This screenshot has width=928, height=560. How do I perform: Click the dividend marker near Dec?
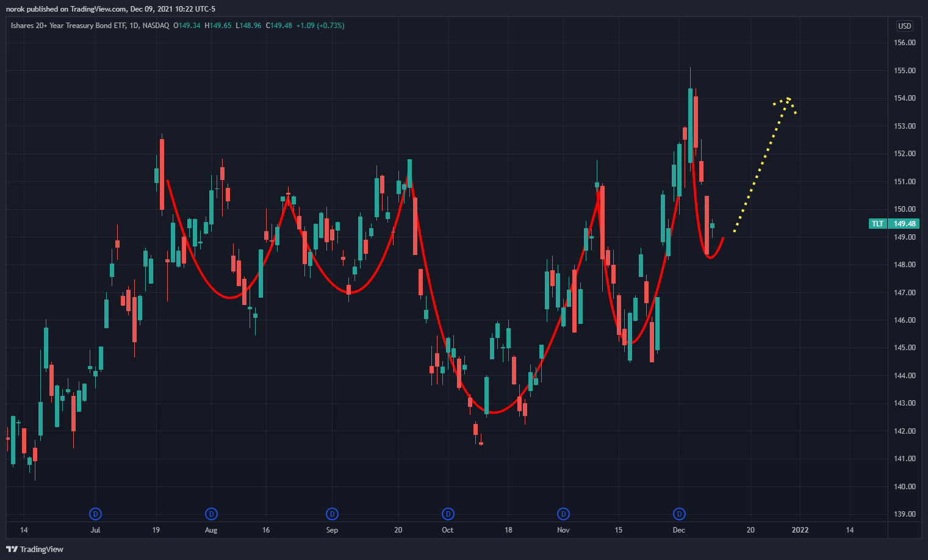tap(679, 514)
